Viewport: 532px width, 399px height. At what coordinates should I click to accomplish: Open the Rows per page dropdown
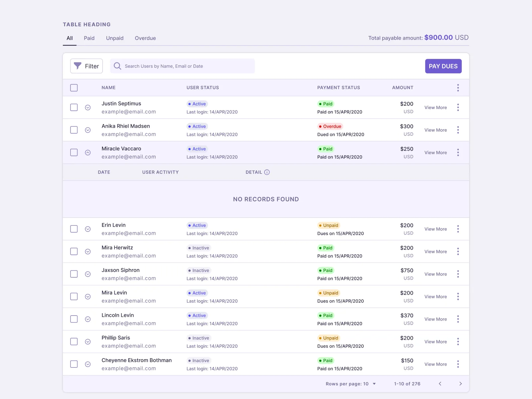pyautogui.click(x=374, y=383)
